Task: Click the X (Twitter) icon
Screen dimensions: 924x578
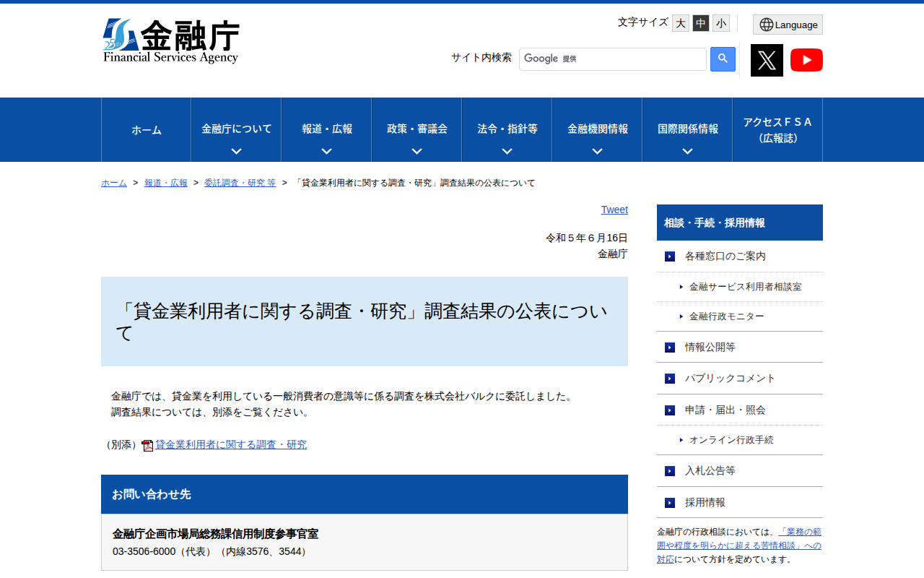Action: pyautogui.click(x=767, y=60)
